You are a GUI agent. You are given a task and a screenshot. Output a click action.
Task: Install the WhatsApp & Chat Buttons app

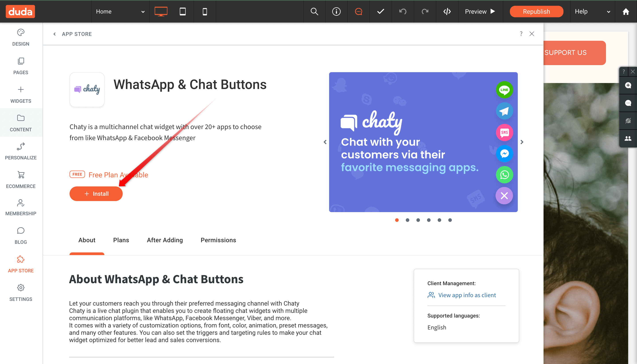click(96, 194)
